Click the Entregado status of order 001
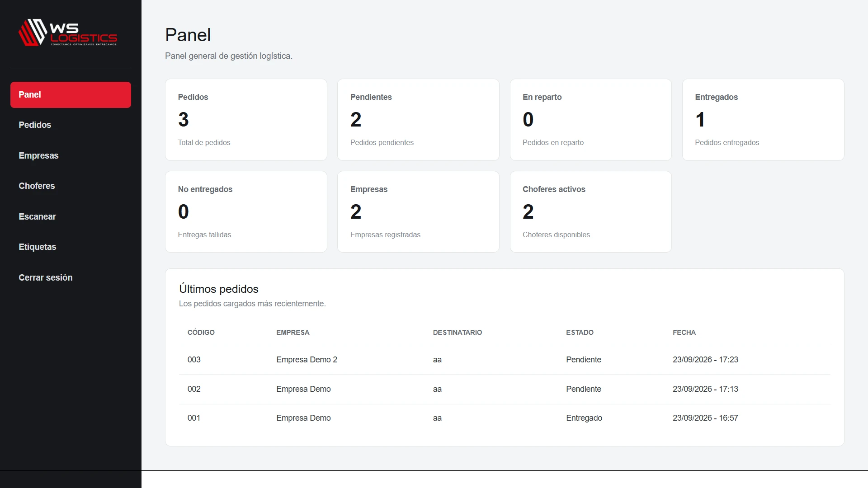This screenshot has width=868, height=488. pos(584,418)
